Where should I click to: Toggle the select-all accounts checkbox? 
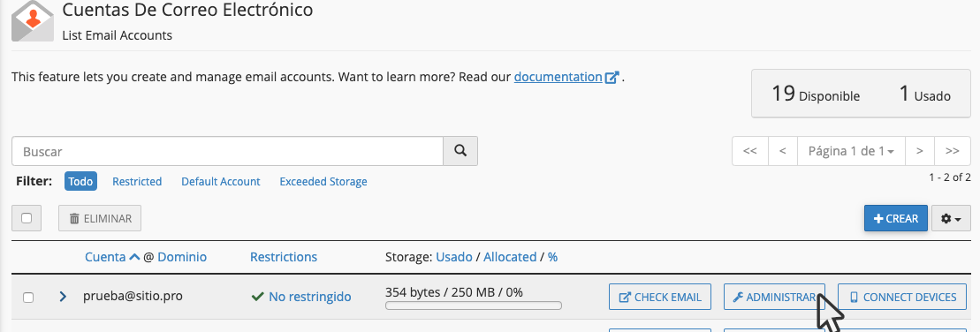coord(27,218)
